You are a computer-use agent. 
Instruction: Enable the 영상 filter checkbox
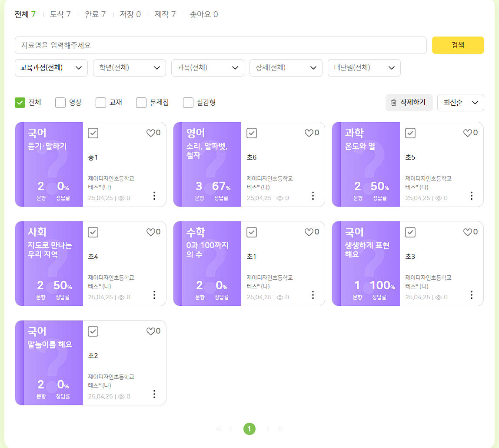(60, 103)
